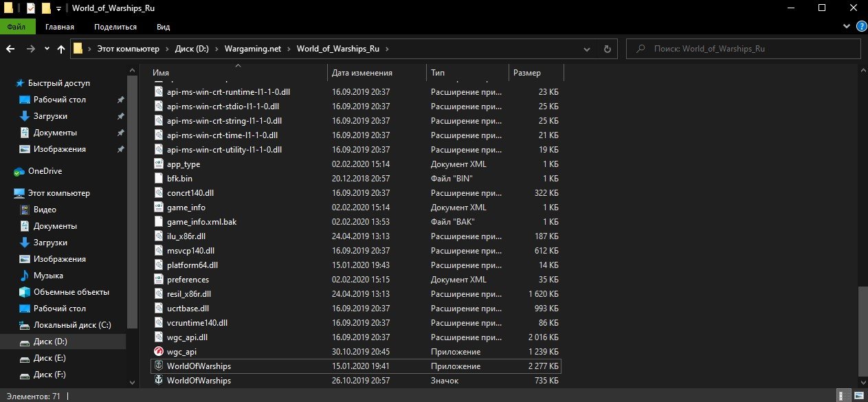868x402 pixels.
Task: Expand the ribbon with chevron
Action: click(847, 27)
